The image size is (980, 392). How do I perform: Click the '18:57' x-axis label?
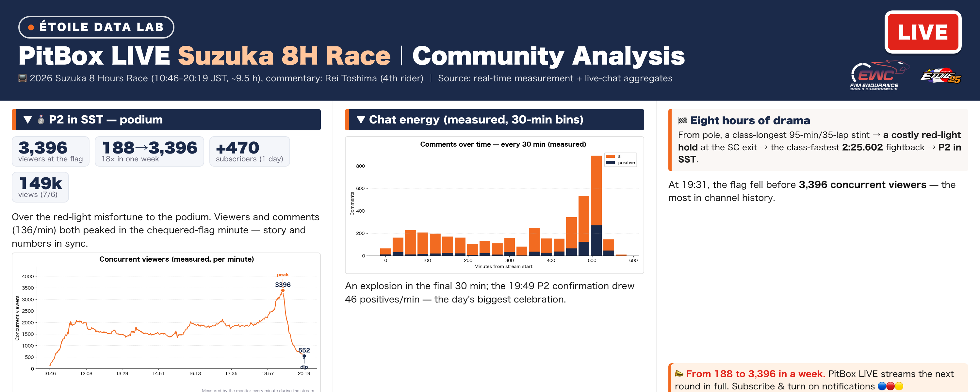(268, 374)
